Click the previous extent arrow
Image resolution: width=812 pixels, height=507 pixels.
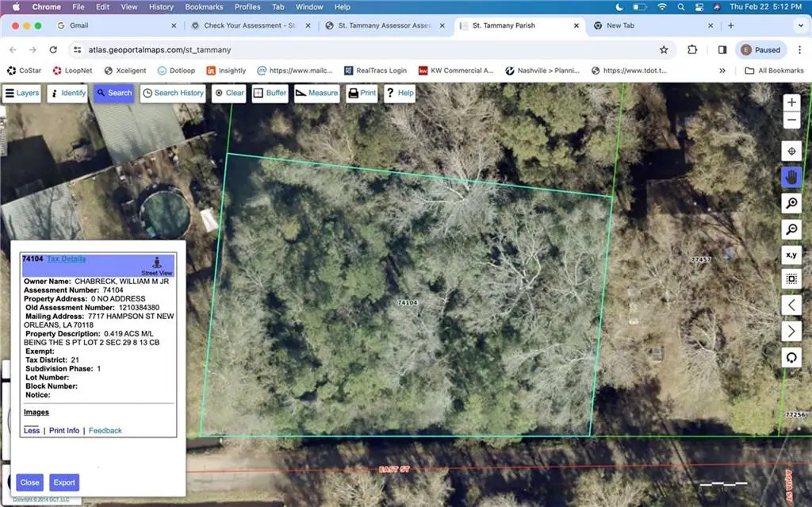coord(791,305)
